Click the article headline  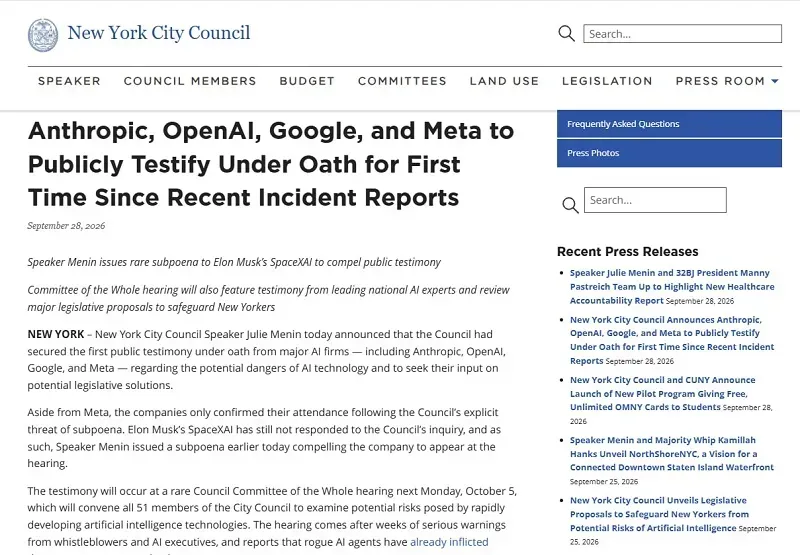tap(271, 164)
